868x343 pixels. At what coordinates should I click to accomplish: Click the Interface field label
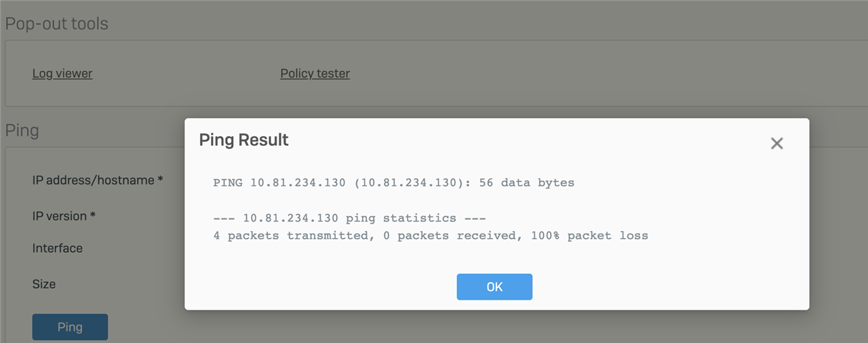[58, 248]
